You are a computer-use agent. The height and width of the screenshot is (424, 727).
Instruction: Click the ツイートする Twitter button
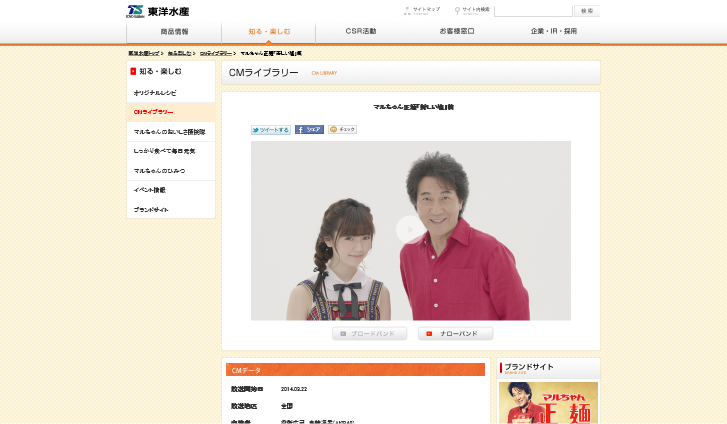(271, 130)
